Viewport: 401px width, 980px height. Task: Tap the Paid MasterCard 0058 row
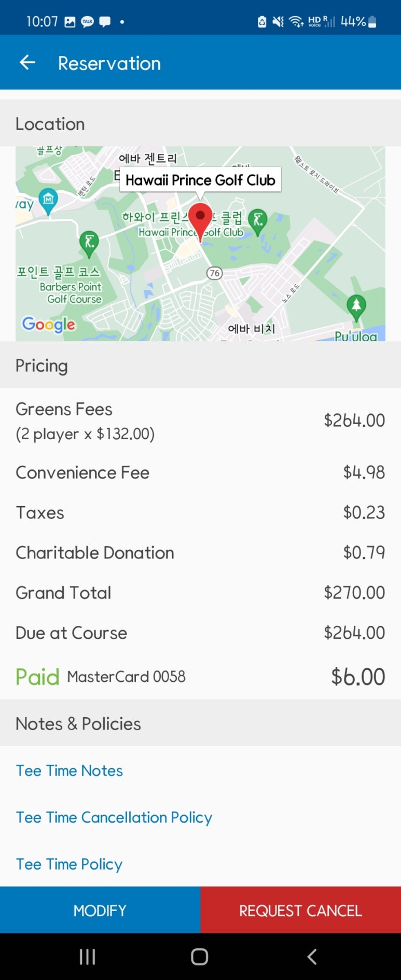(200, 677)
